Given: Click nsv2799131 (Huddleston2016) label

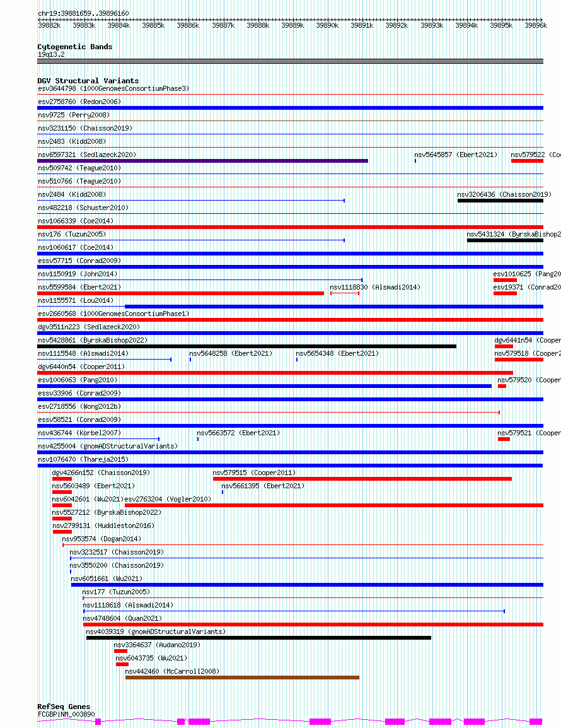Looking at the screenshot, I should (x=103, y=526).
